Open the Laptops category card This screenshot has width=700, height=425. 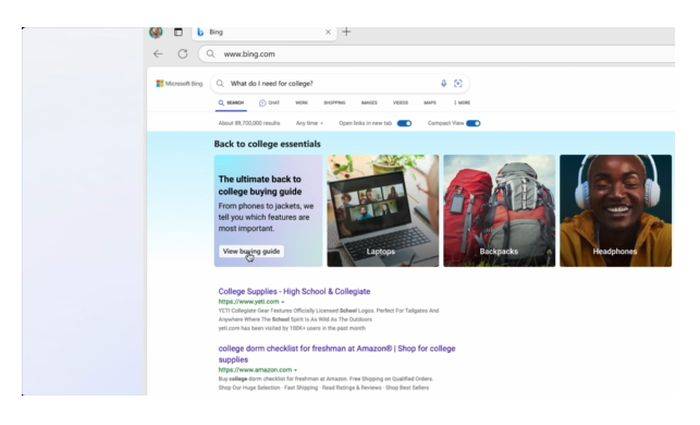[383, 211]
